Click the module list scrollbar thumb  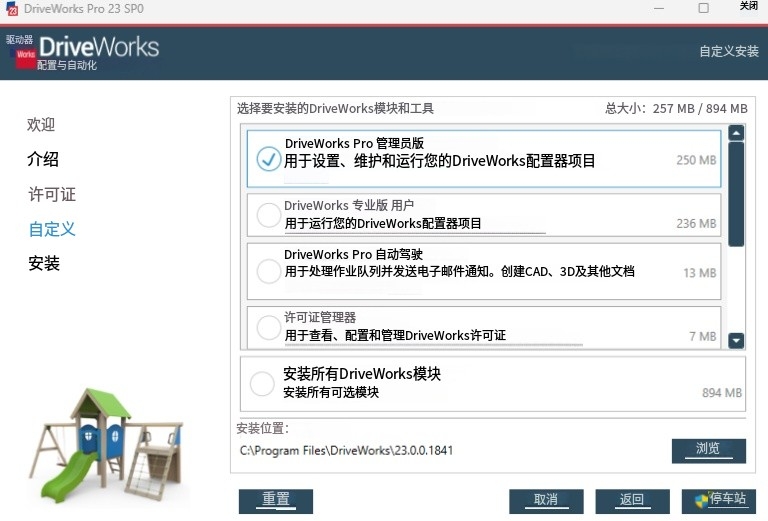pos(736,194)
